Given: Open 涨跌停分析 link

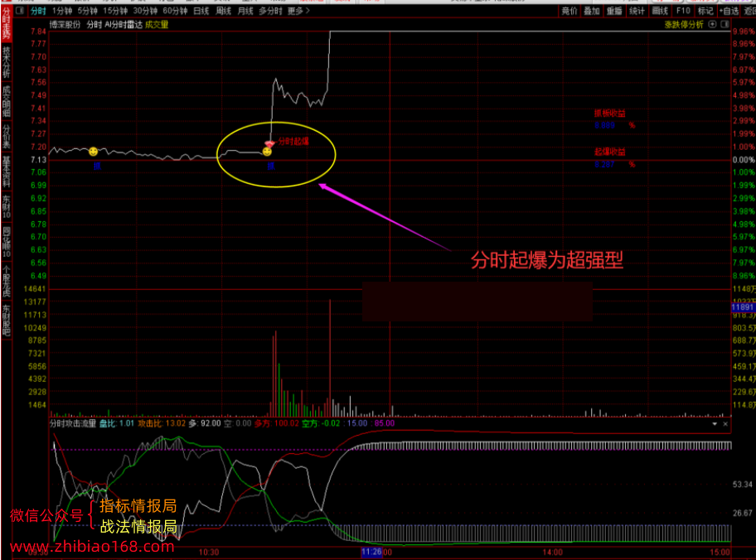Looking at the screenshot, I should click(684, 25).
